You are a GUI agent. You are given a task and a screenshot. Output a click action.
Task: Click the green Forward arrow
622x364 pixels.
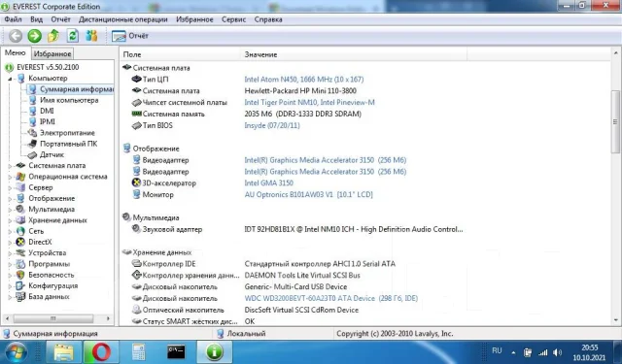click(x=35, y=36)
